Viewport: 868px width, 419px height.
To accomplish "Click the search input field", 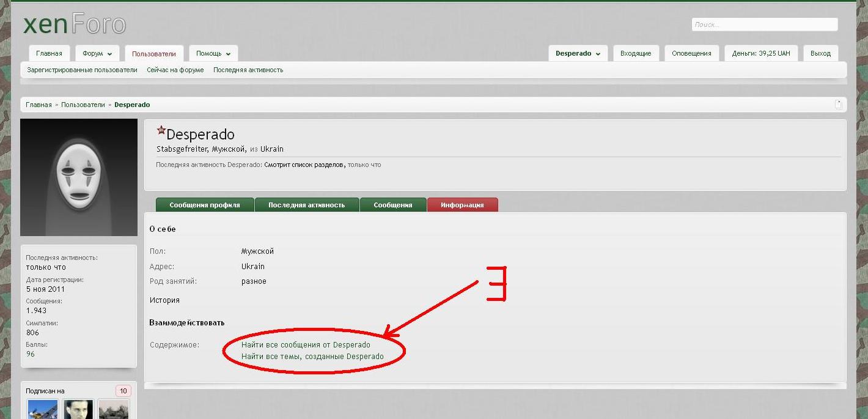I will point(764,24).
